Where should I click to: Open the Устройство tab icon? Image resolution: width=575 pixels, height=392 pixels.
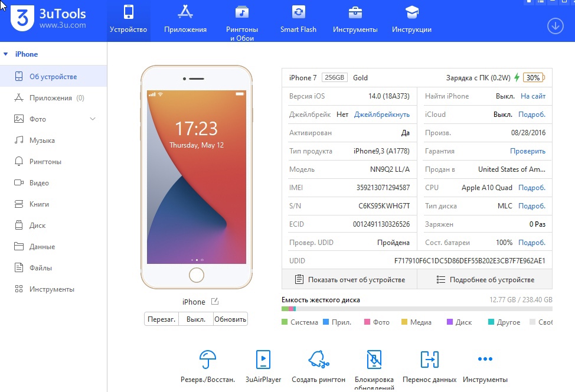click(x=128, y=12)
